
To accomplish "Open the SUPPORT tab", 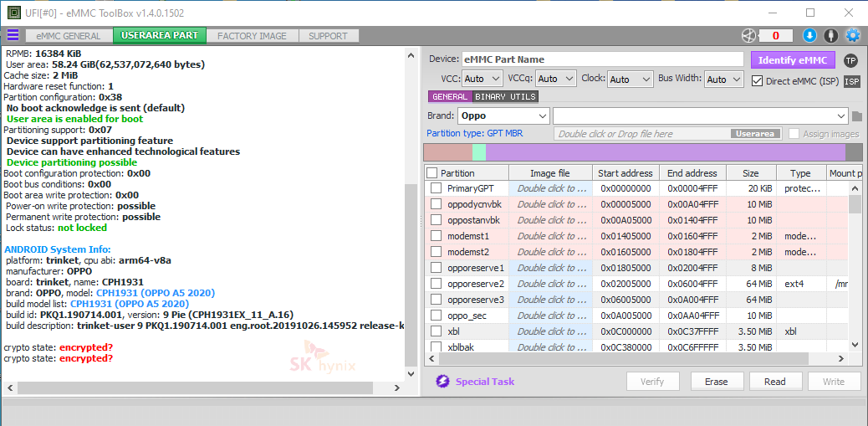I will (329, 36).
